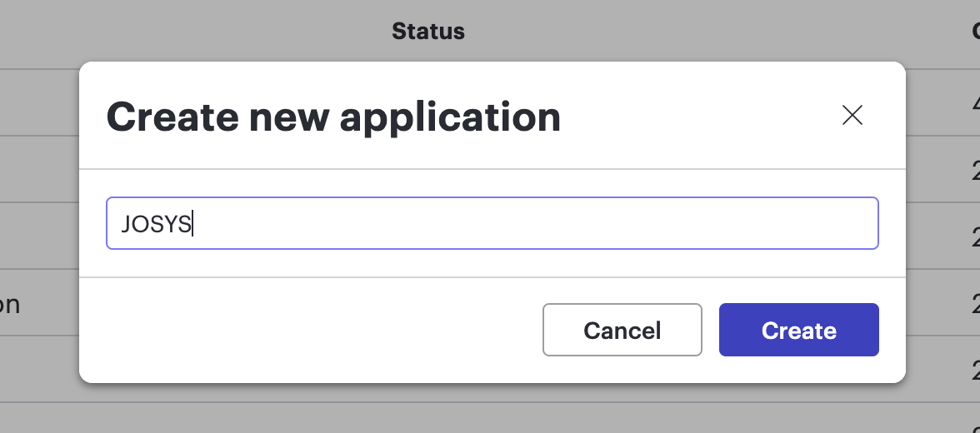Focus the application name input field
This screenshot has height=433, width=980.
pos(492,223)
